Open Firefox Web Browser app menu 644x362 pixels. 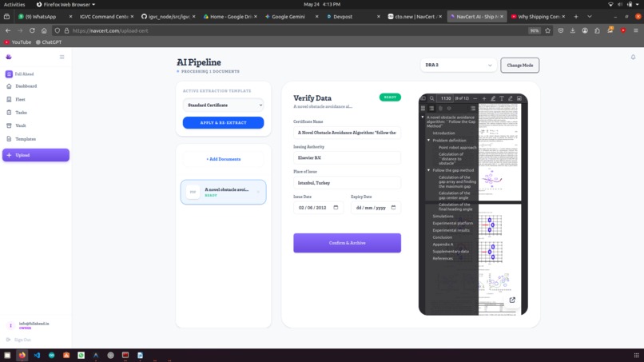point(66,4)
